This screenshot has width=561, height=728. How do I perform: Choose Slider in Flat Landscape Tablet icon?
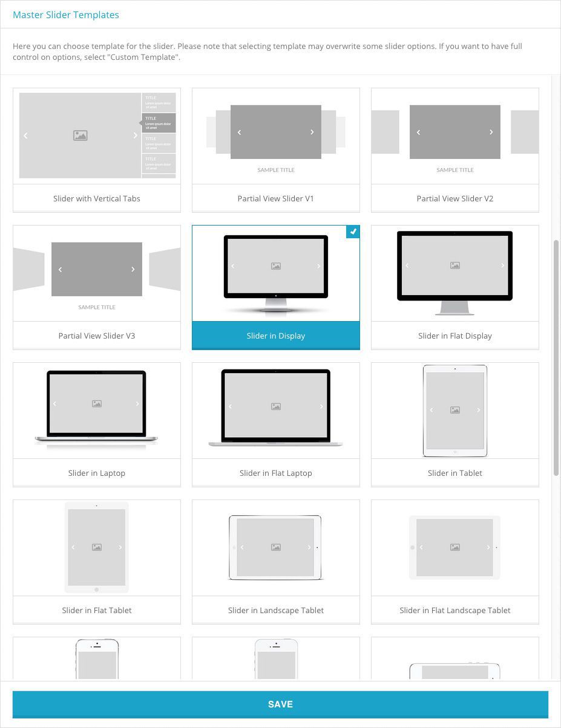(454, 547)
